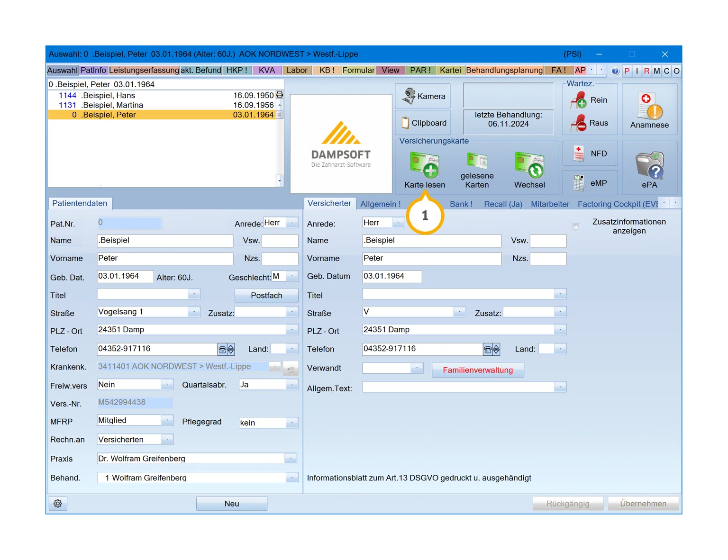Open the Quartalsabr. dropdown
This screenshot has width=728, height=560.
(292, 385)
